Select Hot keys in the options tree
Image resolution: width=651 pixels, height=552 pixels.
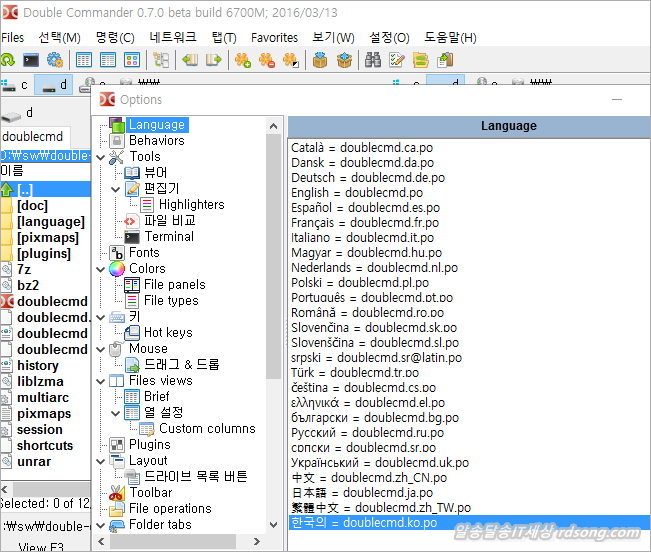[167, 333]
